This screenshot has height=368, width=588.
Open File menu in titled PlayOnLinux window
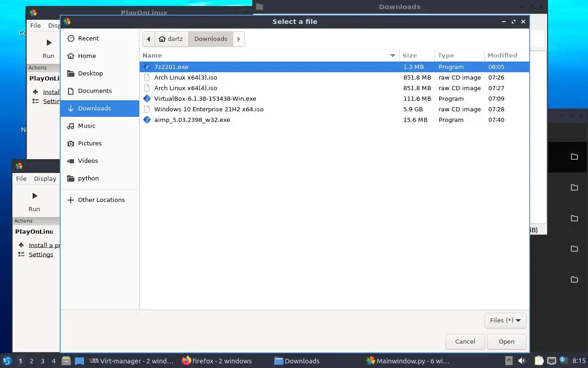35,26
